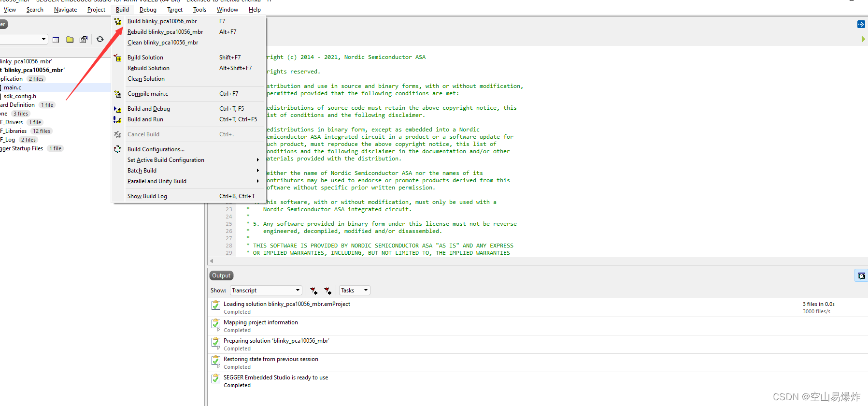Click the '3 files in 0.0s' text
This screenshot has width=868, height=406.
tap(819, 304)
